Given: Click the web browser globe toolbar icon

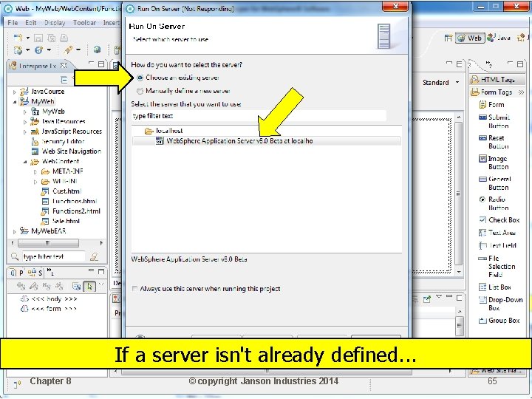Looking at the screenshot, I should point(97,50).
